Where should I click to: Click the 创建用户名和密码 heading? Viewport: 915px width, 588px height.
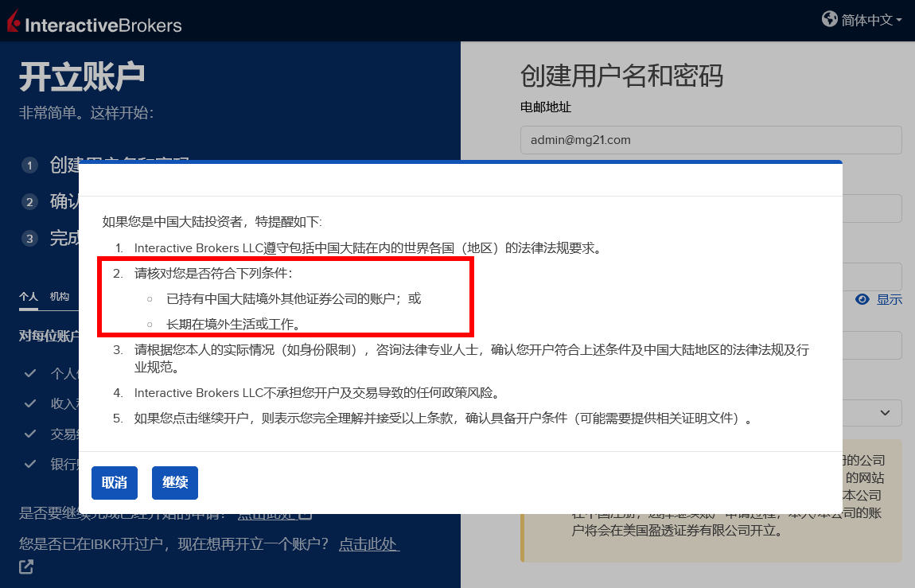pyautogui.click(x=621, y=76)
